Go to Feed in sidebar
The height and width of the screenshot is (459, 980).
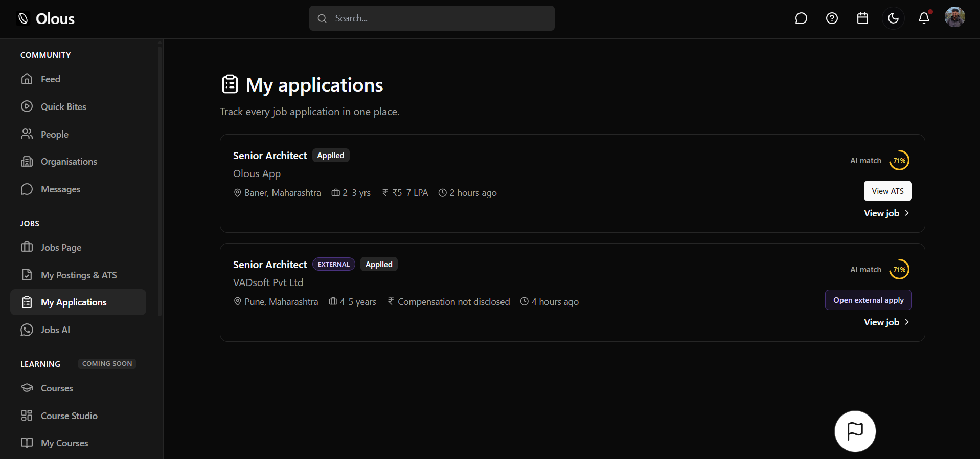click(78, 79)
